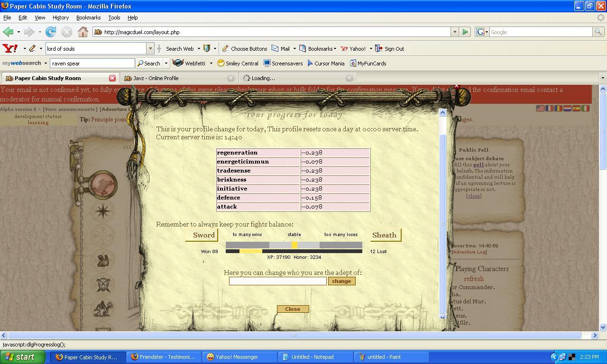Screen dimensions: 607x364
Task: Click the change adept button
Action: tap(341, 281)
